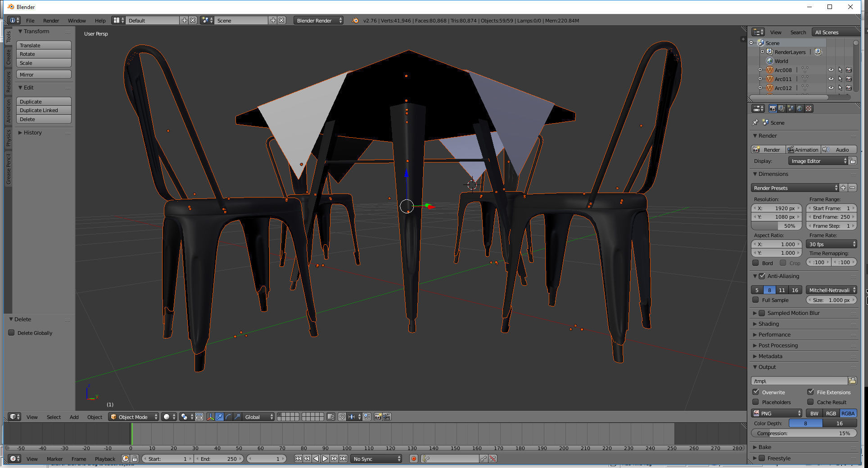Click the Compression 15% slider
The height and width of the screenshot is (468, 868).
click(804, 433)
